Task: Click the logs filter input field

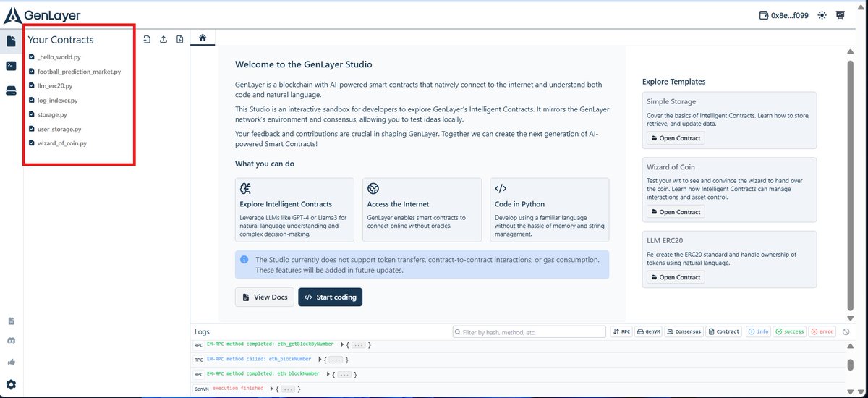Action: (x=529, y=332)
